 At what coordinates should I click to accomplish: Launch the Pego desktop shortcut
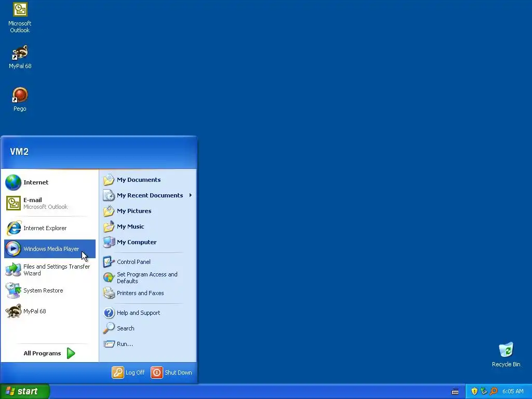point(20,99)
